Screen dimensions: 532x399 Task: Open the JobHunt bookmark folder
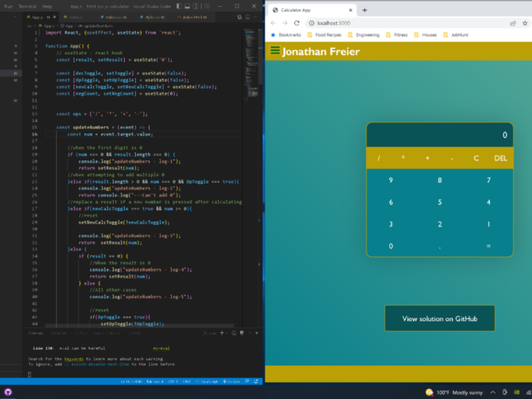point(456,35)
